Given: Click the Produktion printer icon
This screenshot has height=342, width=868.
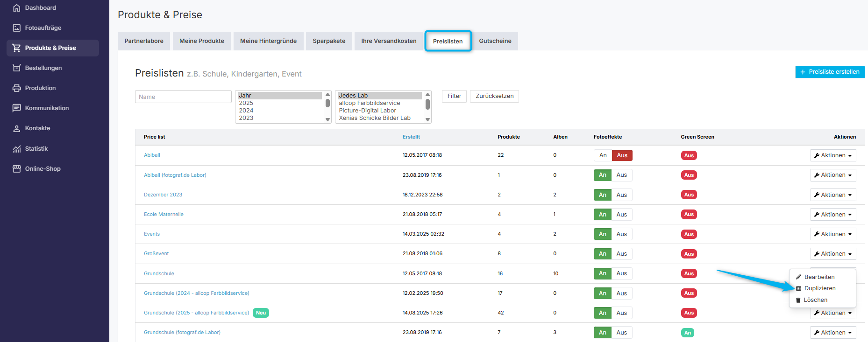Looking at the screenshot, I should [x=17, y=88].
